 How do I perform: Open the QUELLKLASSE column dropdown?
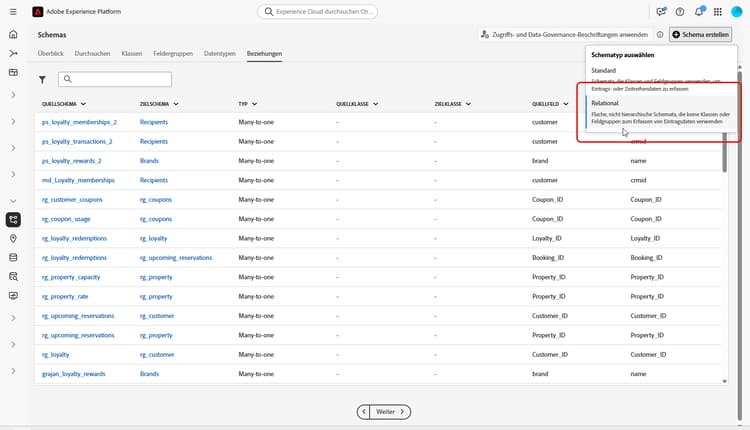(x=375, y=104)
